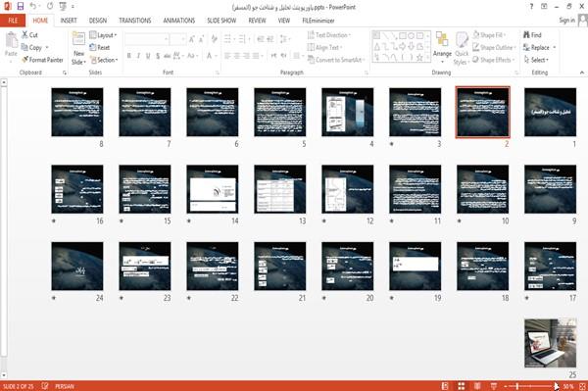Select slide 14 thumbnail
The image size is (588, 391).
(x=213, y=189)
